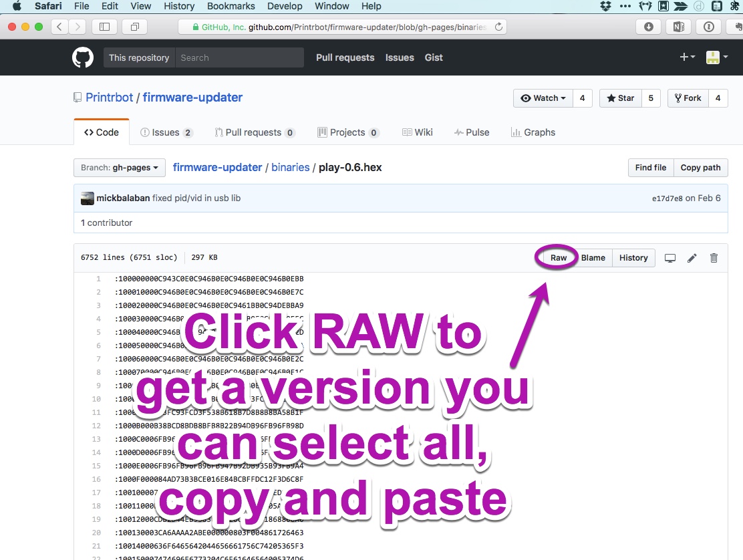Open Safari downloads button

[649, 27]
